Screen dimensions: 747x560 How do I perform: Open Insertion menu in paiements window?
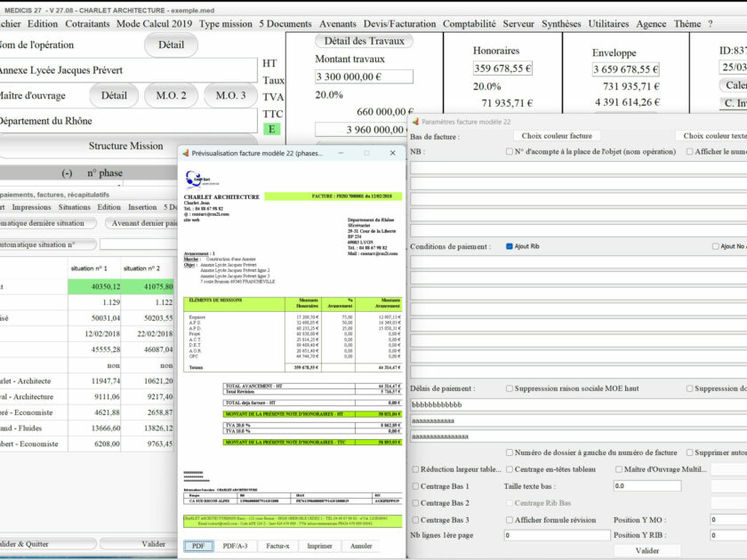pyautogui.click(x=142, y=207)
